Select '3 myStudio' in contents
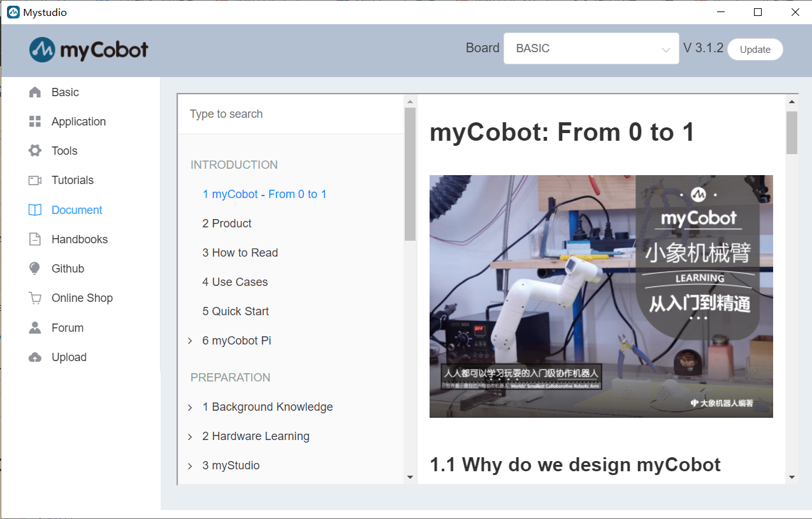The image size is (812, 519). (231, 466)
